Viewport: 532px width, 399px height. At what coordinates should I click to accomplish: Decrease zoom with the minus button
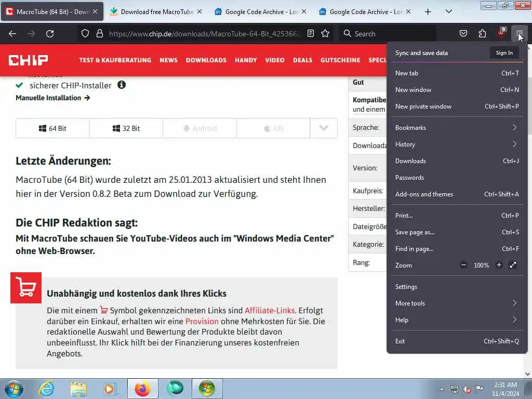click(x=463, y=265)
